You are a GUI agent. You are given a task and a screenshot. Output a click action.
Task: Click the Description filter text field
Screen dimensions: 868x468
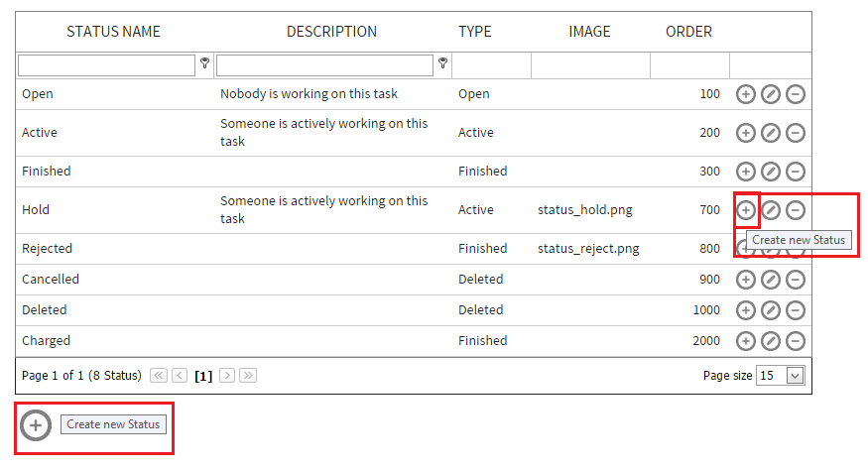(324, 65)
